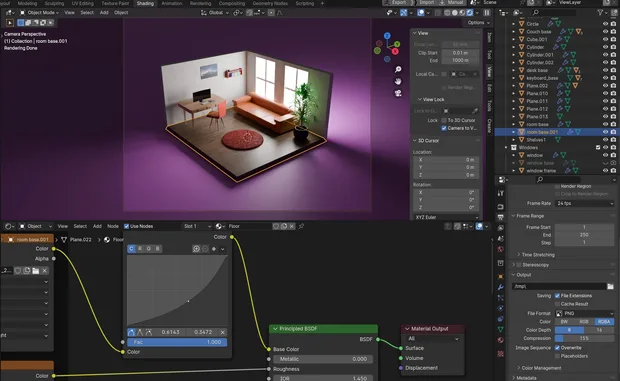Enable the Camera to View checkbox
Viewport: 620px width, 381px height.
coord(444,128)
